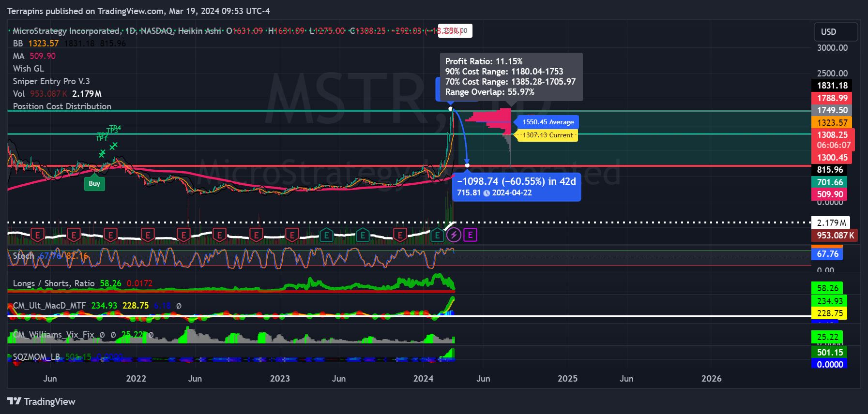Click the yellow 228.75 axis label
The image size is (868, 414).
point(829,313)
